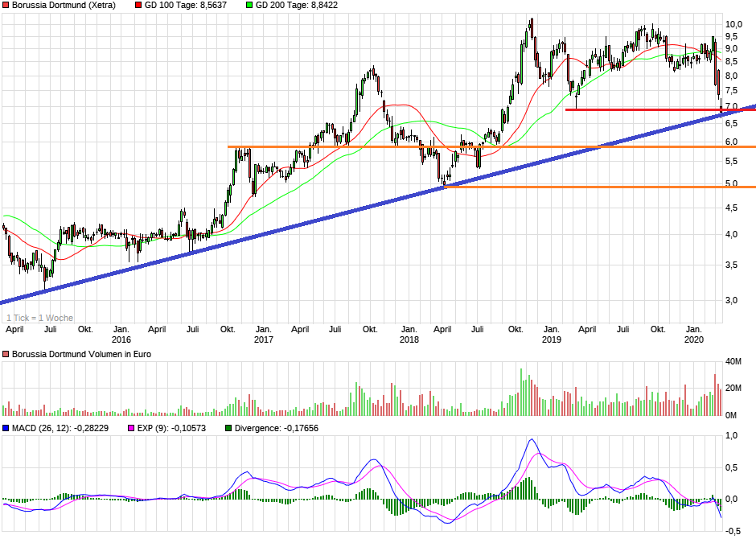Click the 2020 year label on time axis
This screenshot has width=756, height=539.
click(694, 339)
